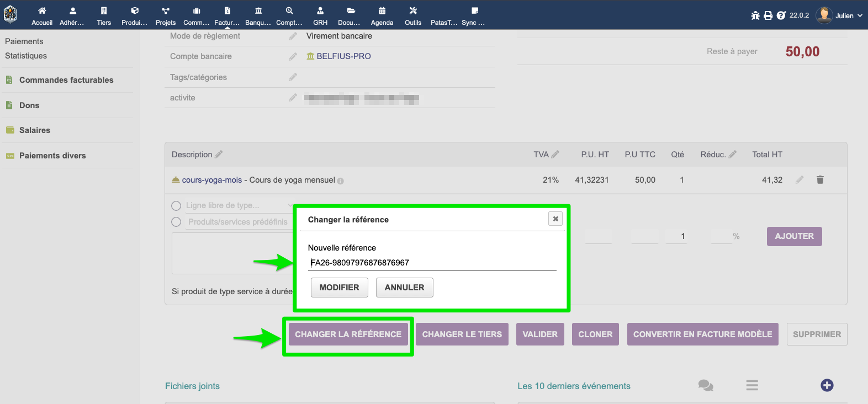Screen dimensions: 868x404
Task: Edit the Compte bancaire field
Action: pos(293,56)
